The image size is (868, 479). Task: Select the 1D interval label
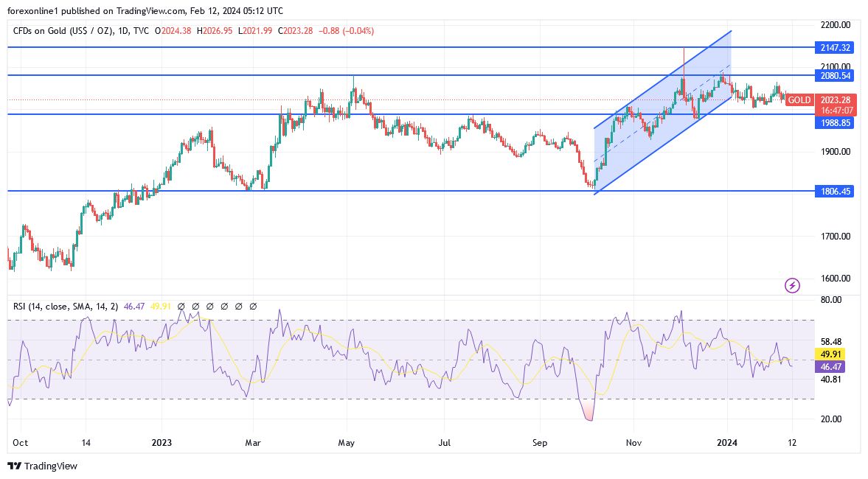click(x=123, y=31)
